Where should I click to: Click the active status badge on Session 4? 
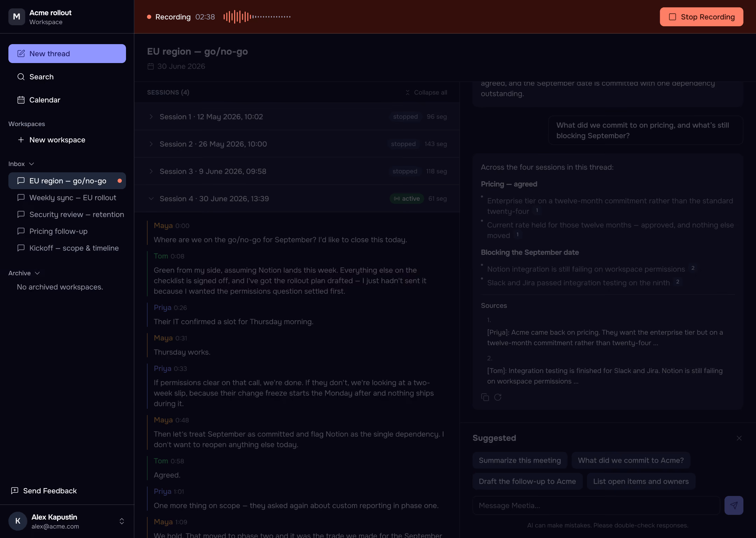407,199
